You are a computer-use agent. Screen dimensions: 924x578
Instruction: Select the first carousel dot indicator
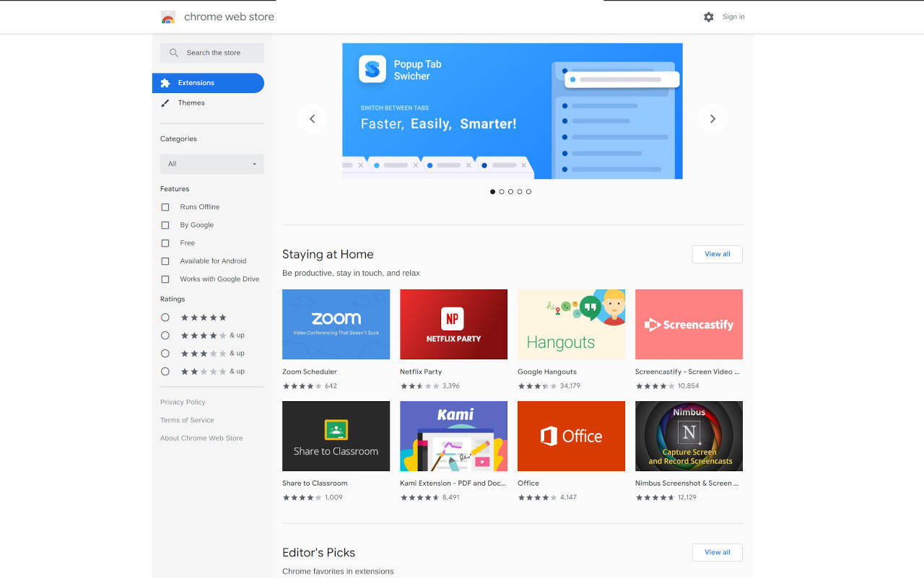point(492,192)
